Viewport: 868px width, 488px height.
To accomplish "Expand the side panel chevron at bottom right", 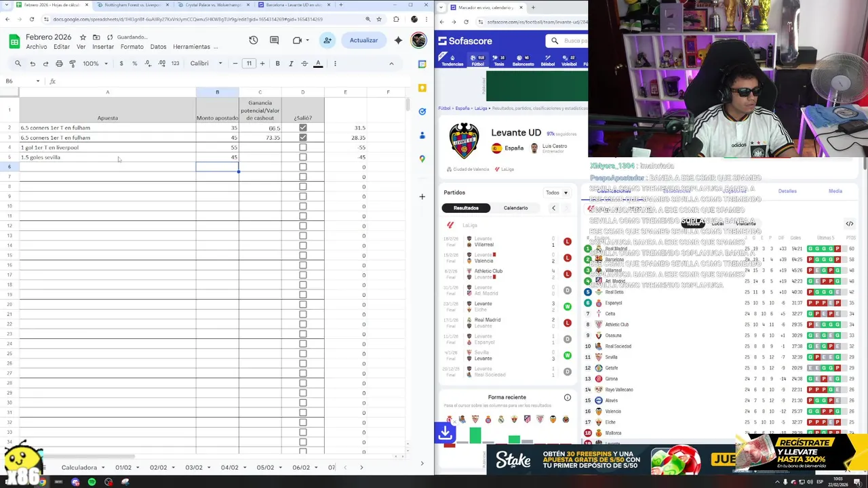I will [x=422, y=464].
